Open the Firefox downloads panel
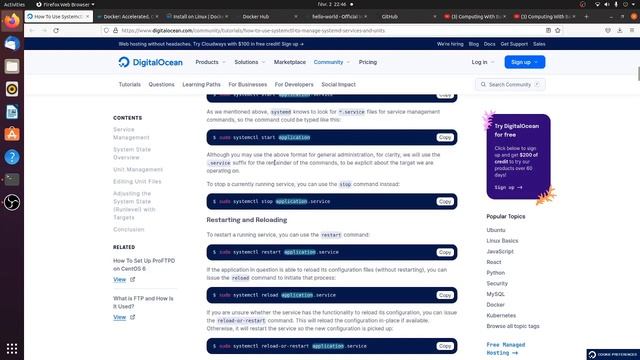This screenshot has height=360, width=640. [620, 31]
